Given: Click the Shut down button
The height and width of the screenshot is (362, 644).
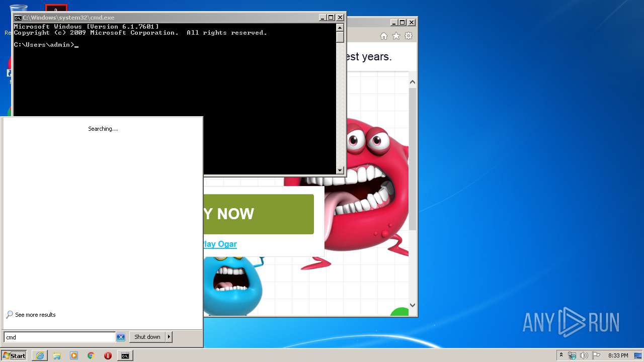Looking at the screenshot, I should tap(147, 337).
